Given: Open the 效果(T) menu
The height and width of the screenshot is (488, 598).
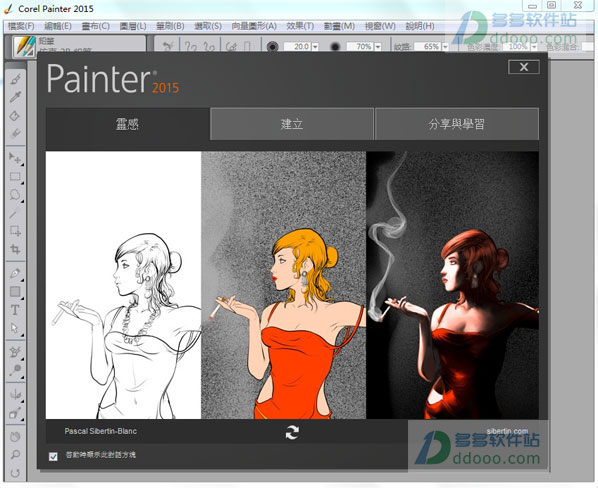Looking at the screenshot, I should 300,26.
